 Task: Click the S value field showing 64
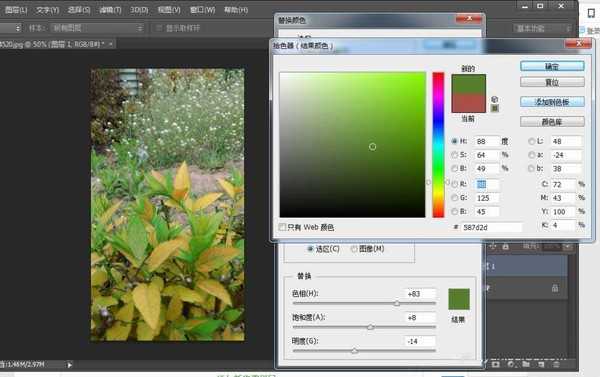(486, 155)
